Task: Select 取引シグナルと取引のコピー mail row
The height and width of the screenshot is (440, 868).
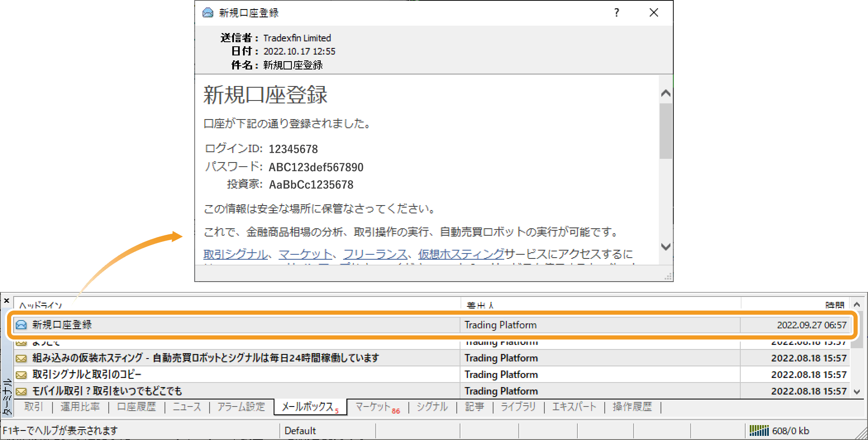Action: pyautogui.click(x=432, y=375)
